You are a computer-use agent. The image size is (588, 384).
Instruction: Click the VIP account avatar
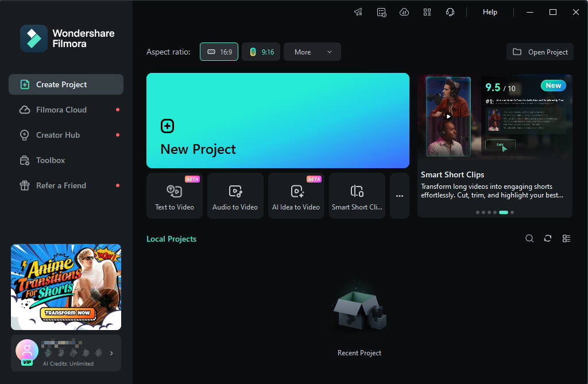click(27, 352)
